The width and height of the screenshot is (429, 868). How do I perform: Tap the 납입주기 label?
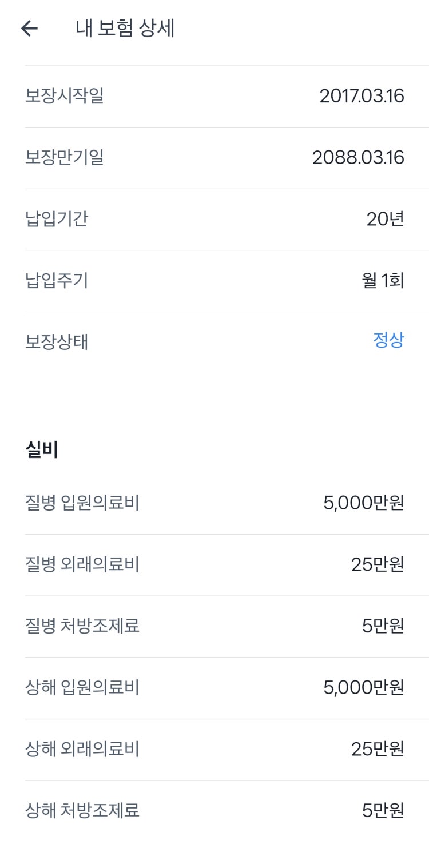click(x=56, y=281)
